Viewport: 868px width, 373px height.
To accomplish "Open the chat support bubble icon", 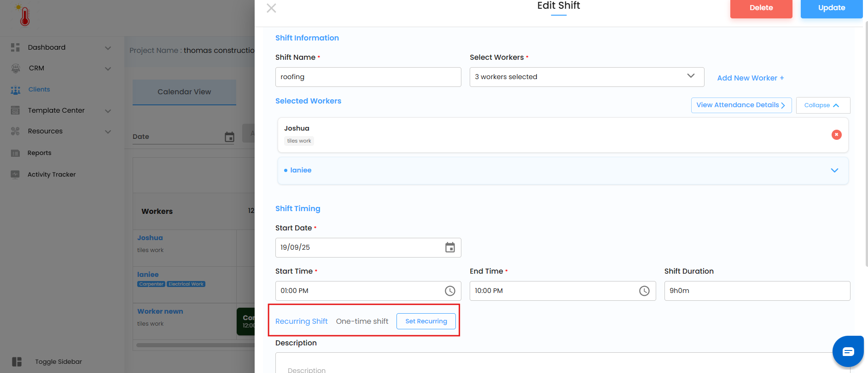I will [x=848, y=351].
